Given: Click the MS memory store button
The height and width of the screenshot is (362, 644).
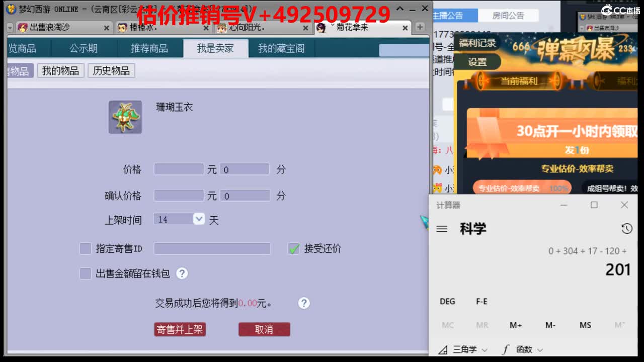Looking at the screenshot, I should [585, 325].
